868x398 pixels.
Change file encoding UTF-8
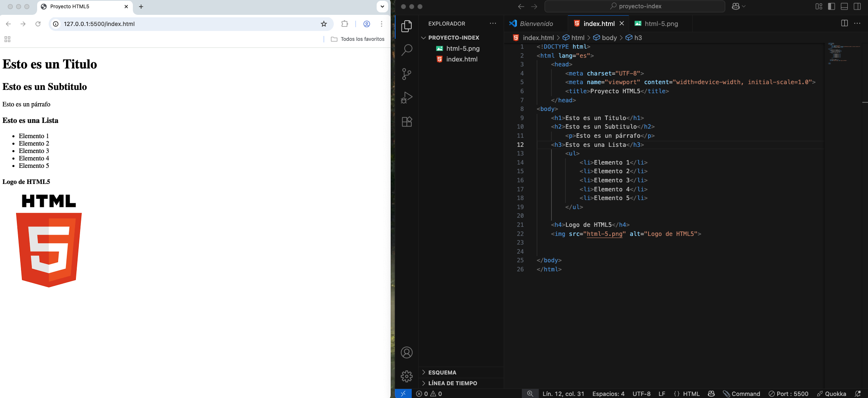coord(642,393)
